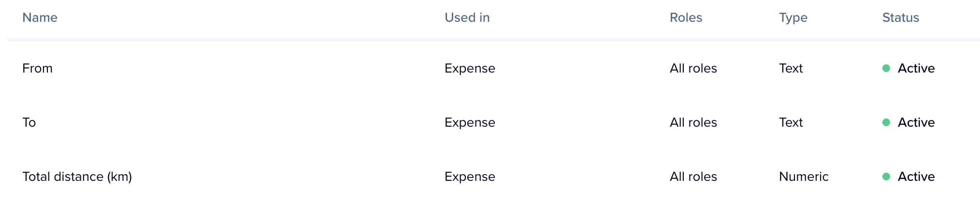This screenshot has width=980, height=205.
Task: Click All roles in the To row
Action: tap(693, 122)
